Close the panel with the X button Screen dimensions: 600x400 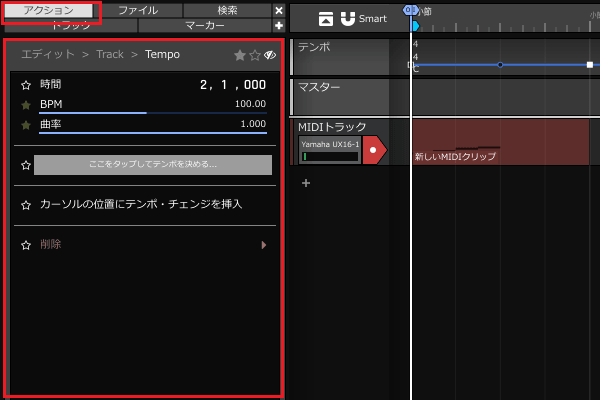279,10
